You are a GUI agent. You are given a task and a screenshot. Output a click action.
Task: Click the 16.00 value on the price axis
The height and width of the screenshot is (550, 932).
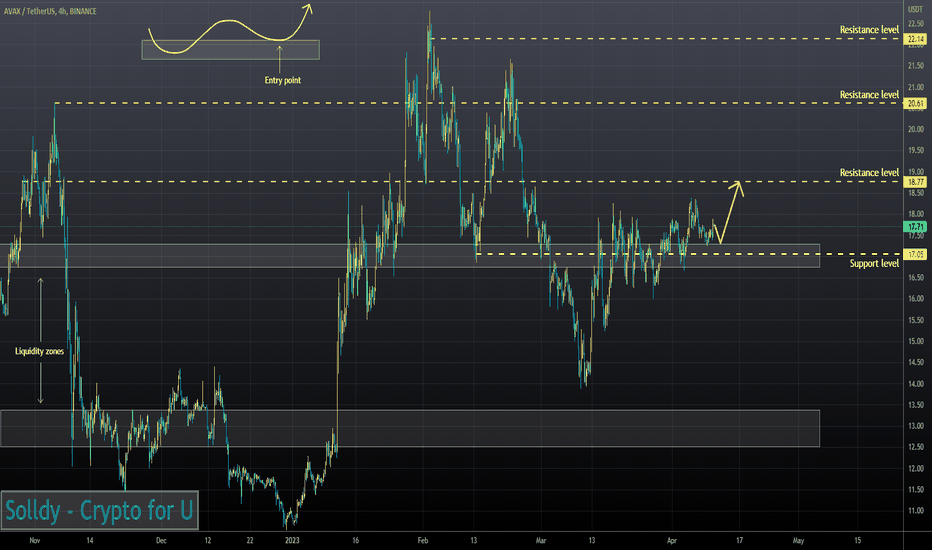pyautogui.click(x=915, y=299)
